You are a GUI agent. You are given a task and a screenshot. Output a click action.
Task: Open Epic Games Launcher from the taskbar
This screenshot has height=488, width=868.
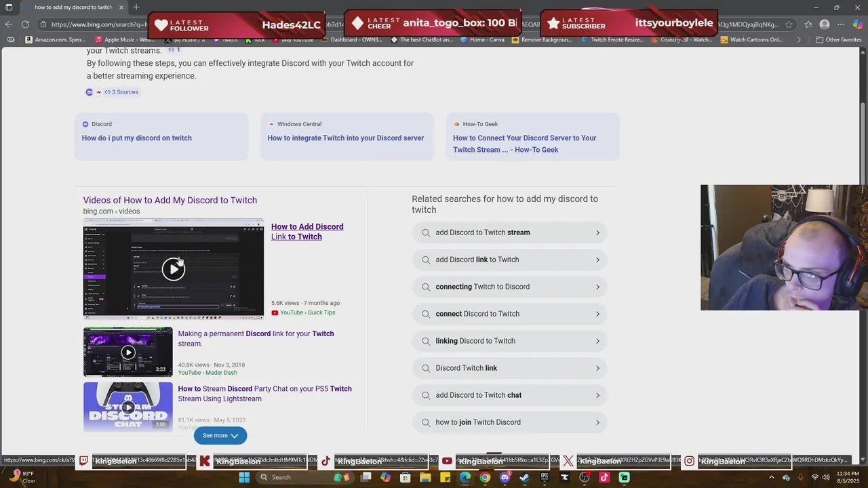click(545, 477)
